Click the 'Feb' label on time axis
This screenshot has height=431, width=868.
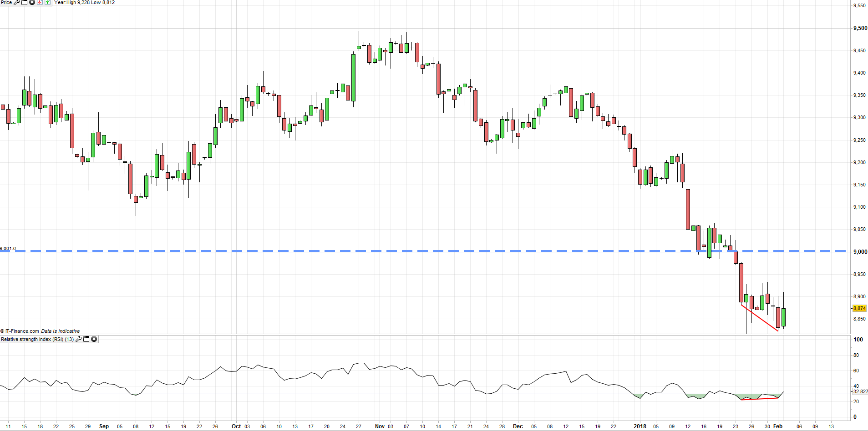778,426
